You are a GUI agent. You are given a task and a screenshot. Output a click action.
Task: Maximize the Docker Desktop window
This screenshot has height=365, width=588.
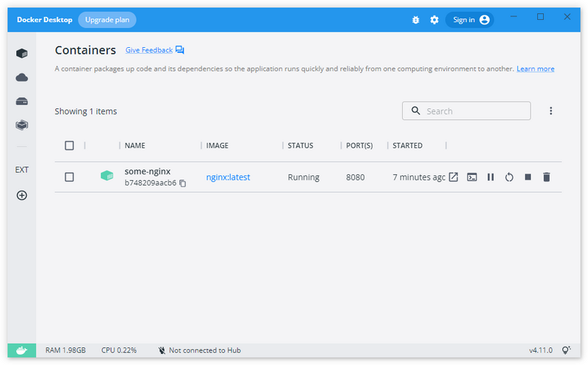point(540,16)
